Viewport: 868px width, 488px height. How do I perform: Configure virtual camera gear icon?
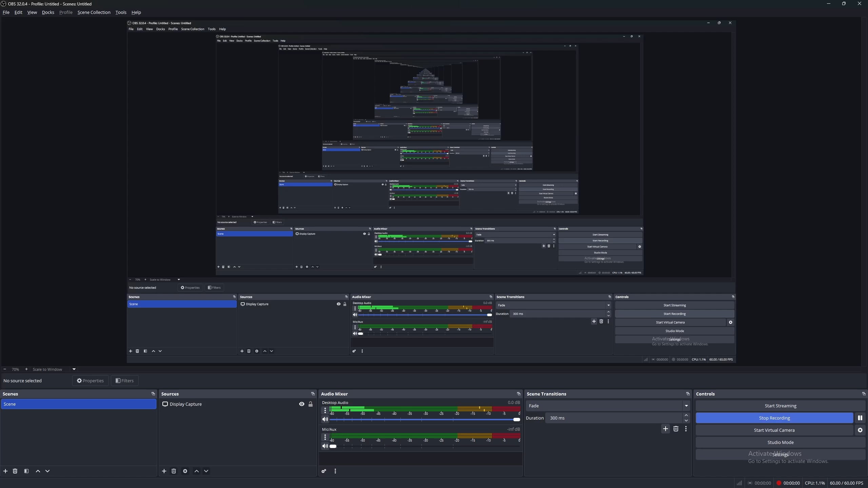[x=860, y=430]
